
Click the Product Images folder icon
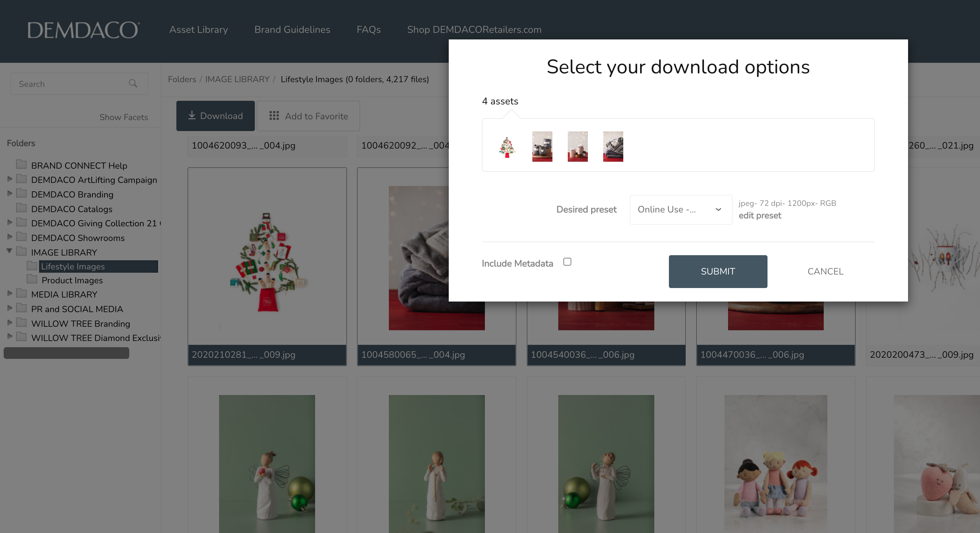32,280
